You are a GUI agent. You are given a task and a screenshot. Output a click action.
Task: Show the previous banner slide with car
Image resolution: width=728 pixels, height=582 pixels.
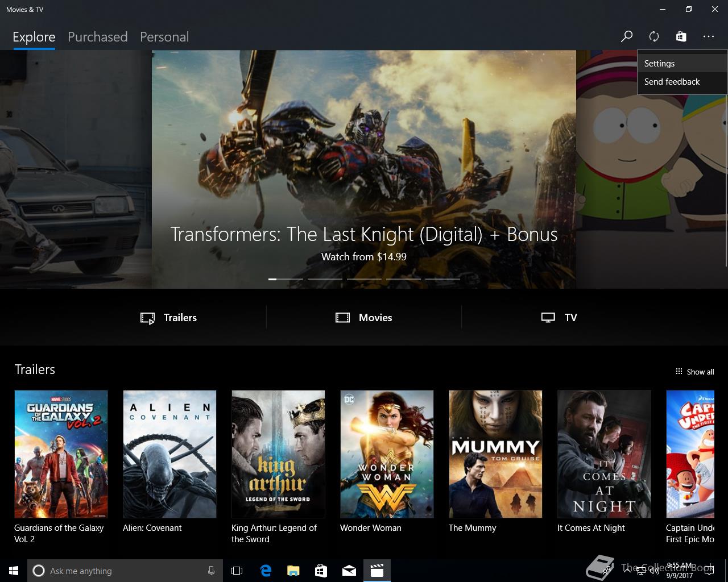pos(76,169)
